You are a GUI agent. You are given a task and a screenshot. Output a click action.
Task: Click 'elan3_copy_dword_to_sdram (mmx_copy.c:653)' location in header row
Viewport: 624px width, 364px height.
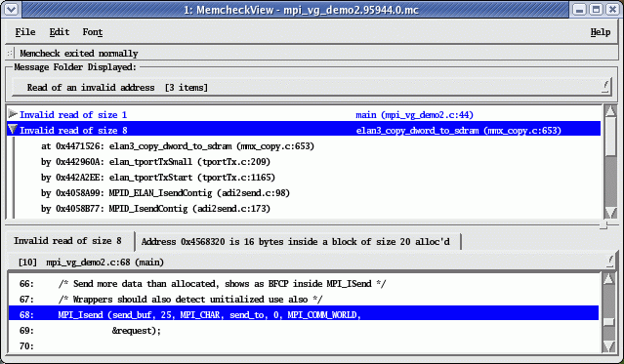click(458, 131)
